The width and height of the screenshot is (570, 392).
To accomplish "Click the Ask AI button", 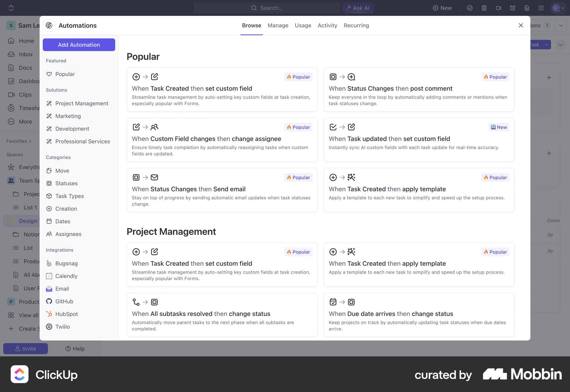I will coord(358,8).
